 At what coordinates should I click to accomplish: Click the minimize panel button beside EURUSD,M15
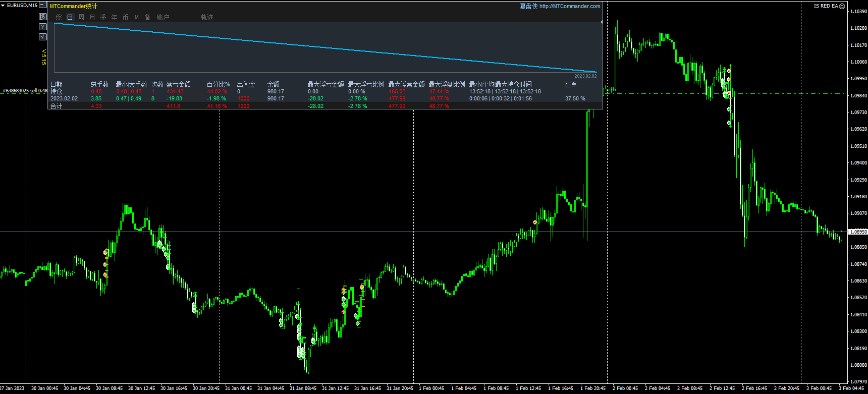click(x=43, y=5)
